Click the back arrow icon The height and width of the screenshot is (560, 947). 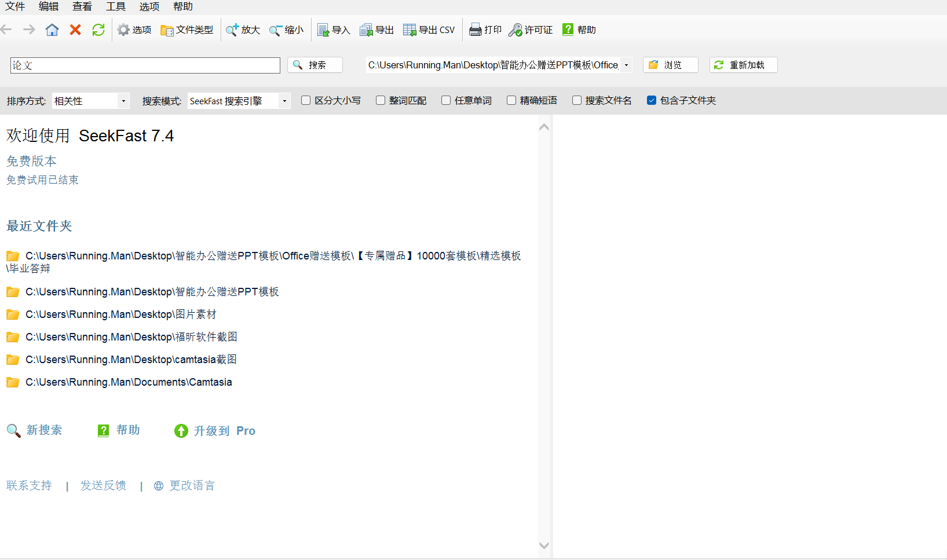[x=6, y=30]
